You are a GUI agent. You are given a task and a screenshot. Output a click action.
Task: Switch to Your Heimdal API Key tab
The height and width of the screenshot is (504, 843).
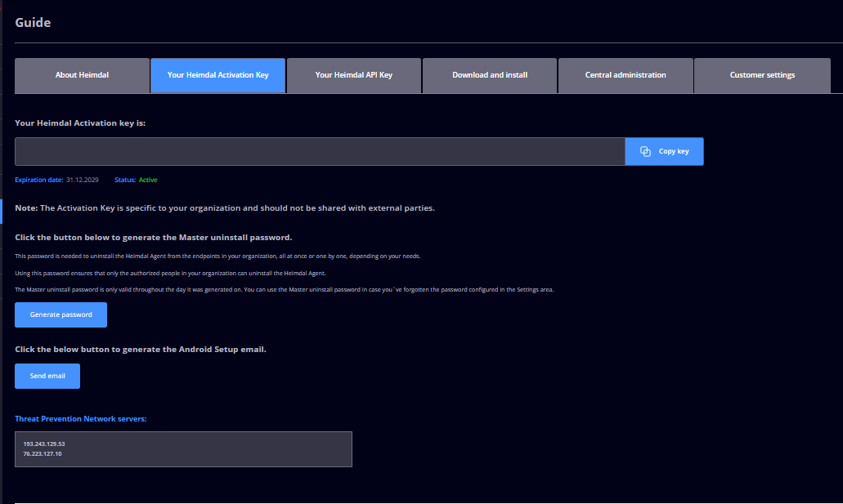pyautogui.click(x=354, y=75)
